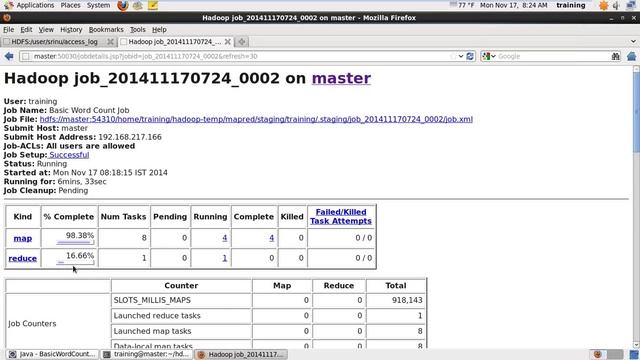Screen dimensions: 640x360
Task: Open the Tools menu
Action: click(138, 30)
